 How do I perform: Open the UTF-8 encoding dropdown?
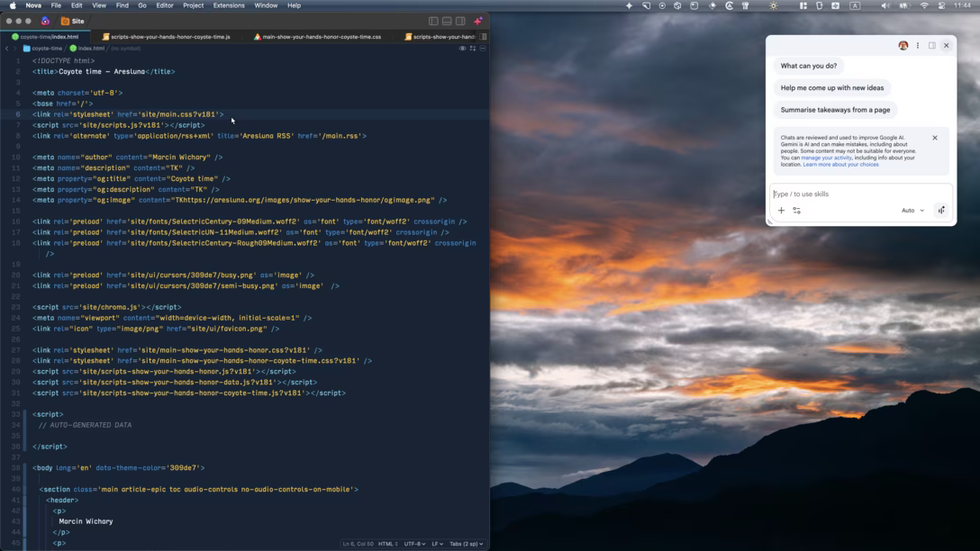point(414,544)
